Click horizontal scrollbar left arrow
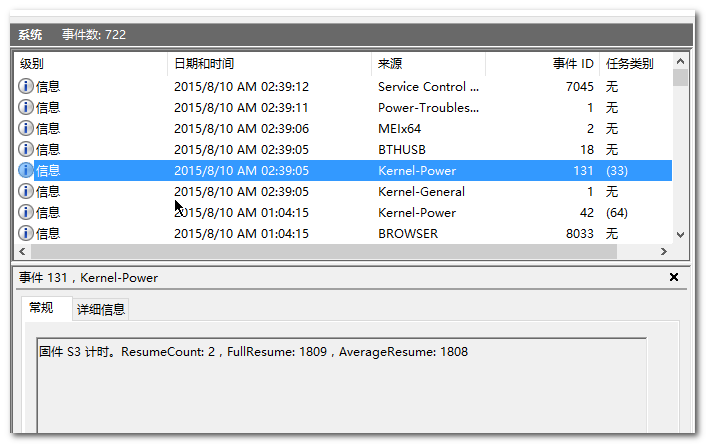 pos(22,251)
